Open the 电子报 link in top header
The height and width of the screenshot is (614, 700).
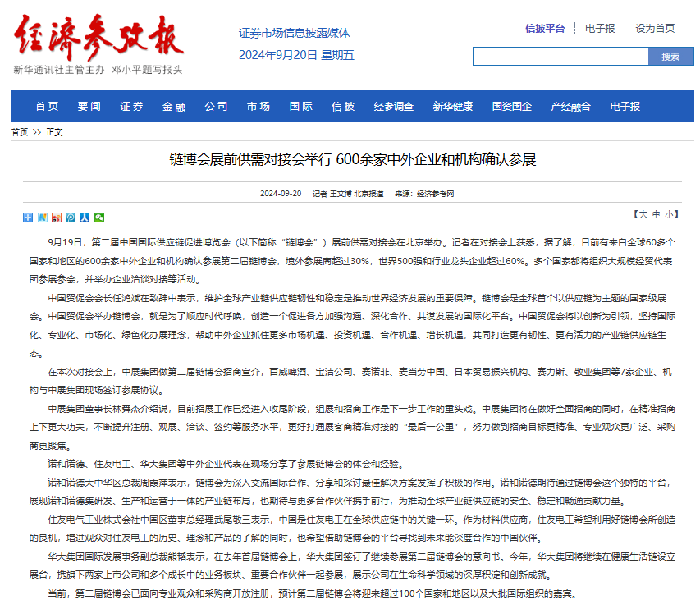click(600, 28)
